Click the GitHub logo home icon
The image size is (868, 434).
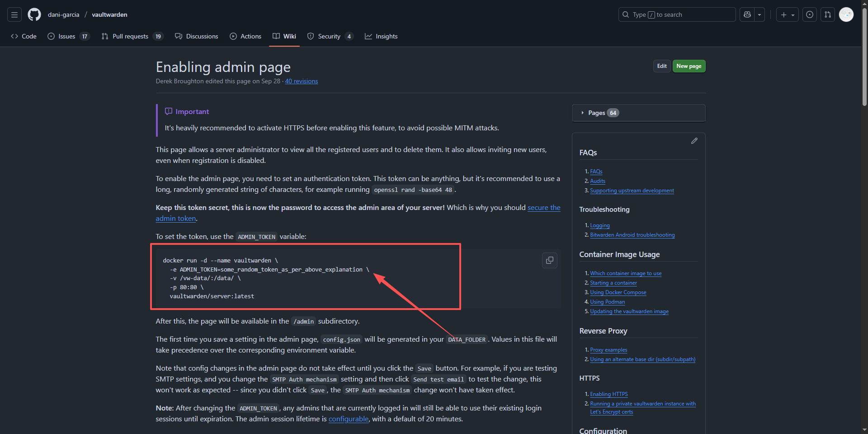(x=34, y=14)
